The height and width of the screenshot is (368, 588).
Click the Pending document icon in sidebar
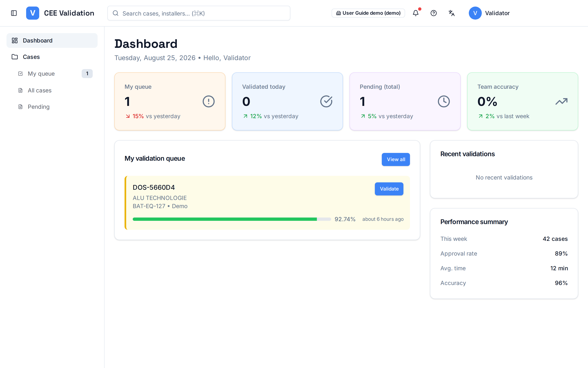point(20,107)
